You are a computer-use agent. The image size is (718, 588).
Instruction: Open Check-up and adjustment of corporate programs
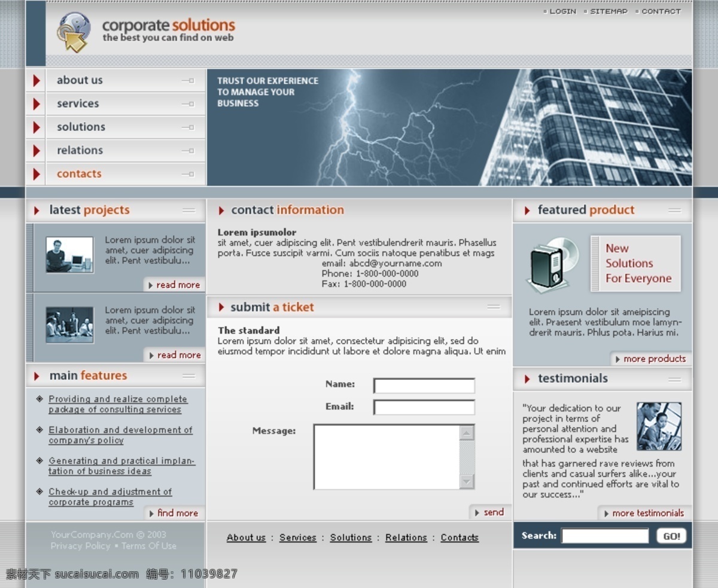(x=110, y=497)
